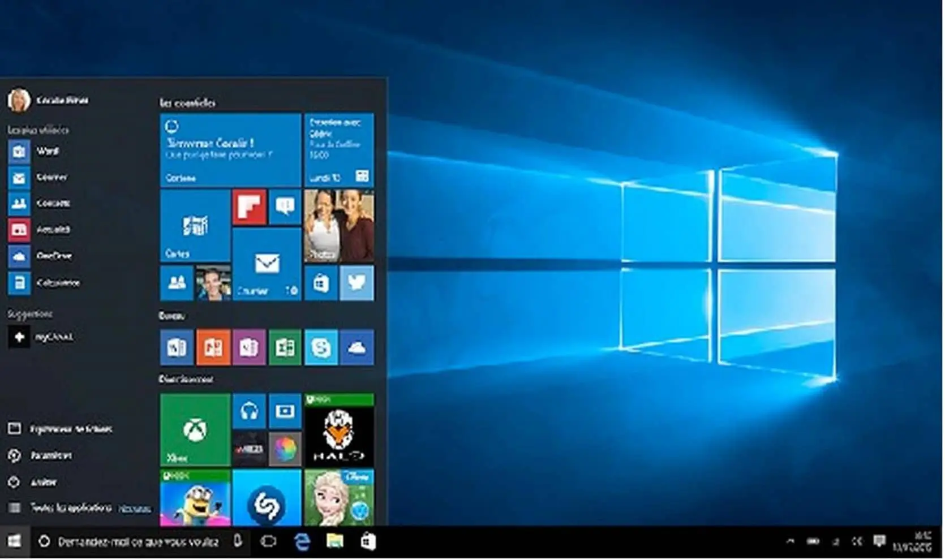Open Paramètres settings from Start menu
The height and width of the screenshot is (560, 945).
[x=40, y=456]
